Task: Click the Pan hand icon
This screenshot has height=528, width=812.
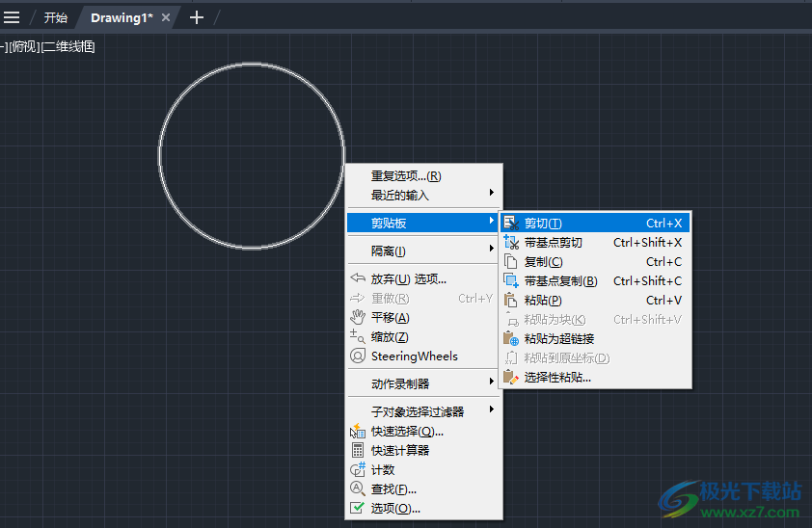Action: click(358, 317)
